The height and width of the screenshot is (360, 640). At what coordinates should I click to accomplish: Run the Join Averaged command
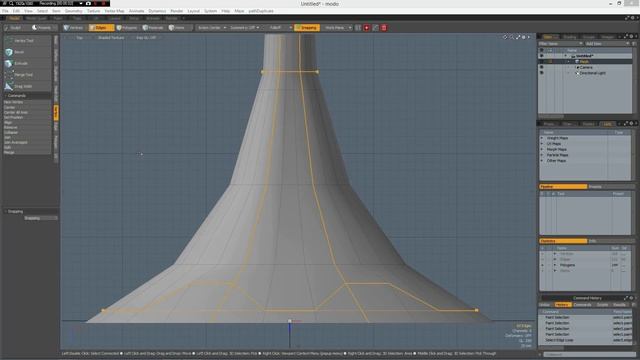tap(27, 142)
